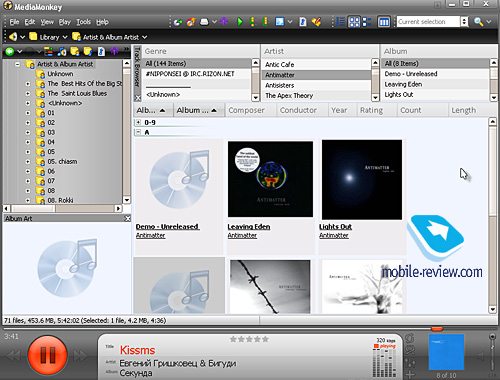Image resolution: width=500 pixels, height=380 pixels.
Task: Open the search options dropdown arrow
Action: (x=489, y=22)
